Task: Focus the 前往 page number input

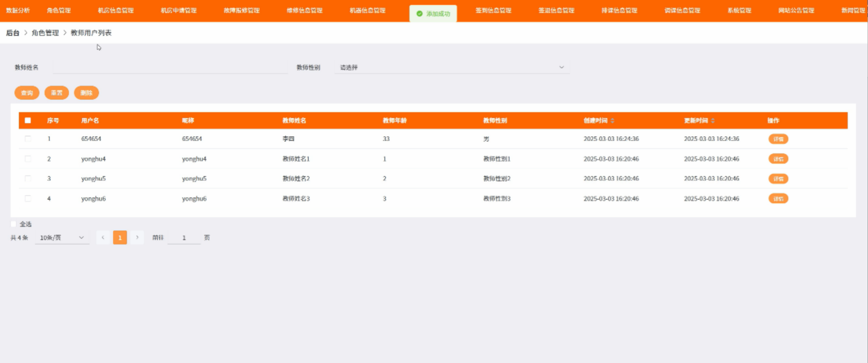Action: [x=184, y=238]
